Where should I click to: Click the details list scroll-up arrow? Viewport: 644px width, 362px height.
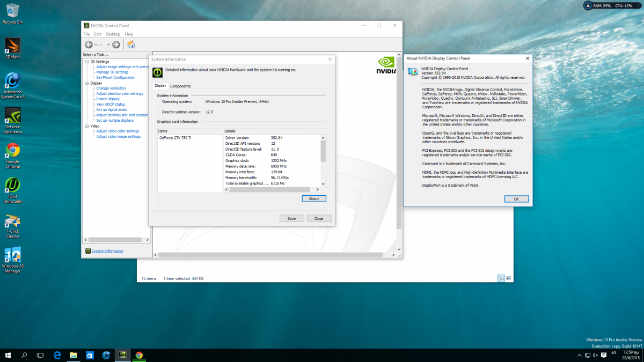(323, 138)
